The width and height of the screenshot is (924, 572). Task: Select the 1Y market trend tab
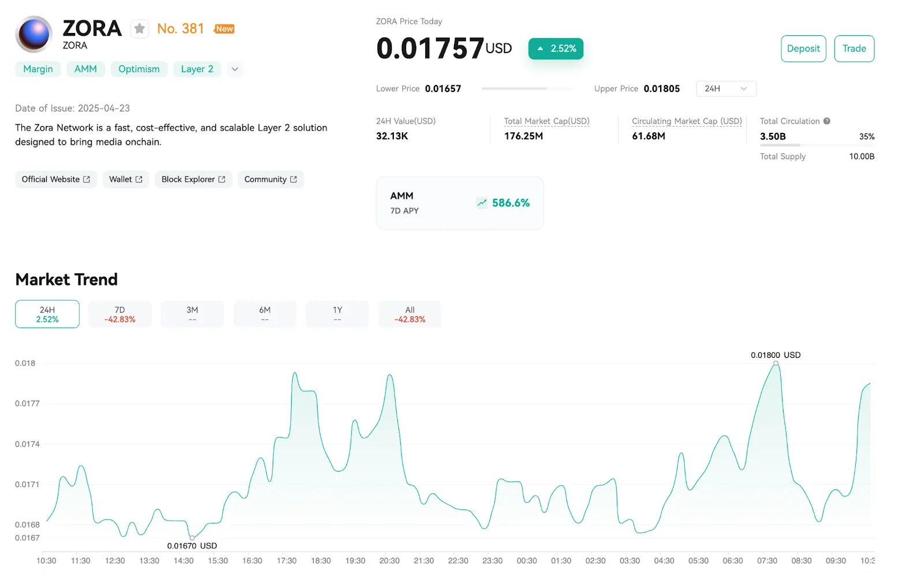point(337,314)
